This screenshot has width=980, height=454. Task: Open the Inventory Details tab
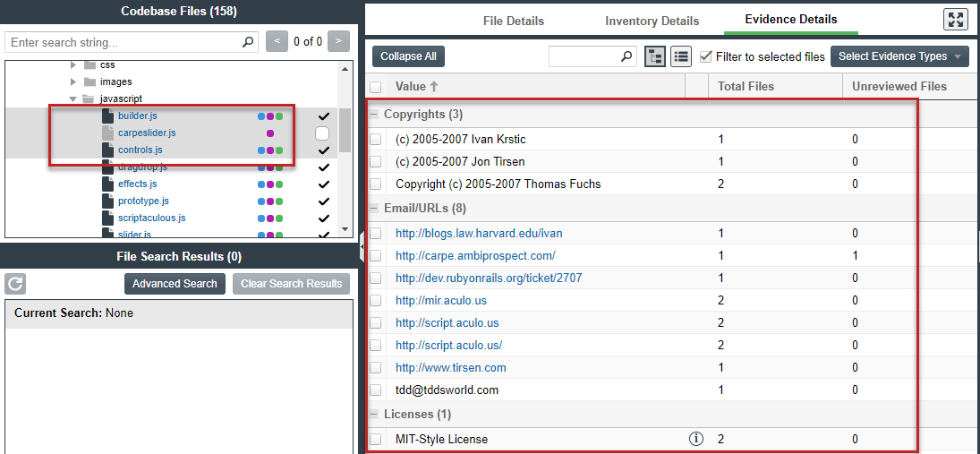[652, 21]
